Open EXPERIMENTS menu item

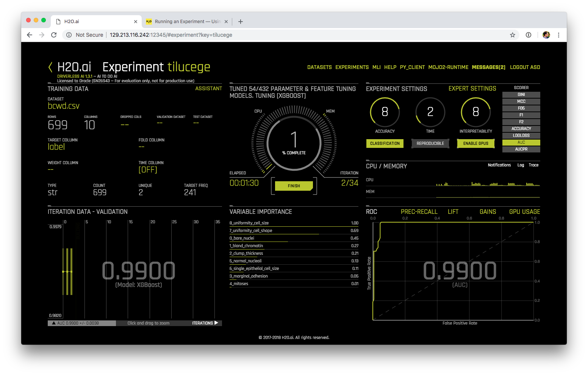click(x=352, y=67)
